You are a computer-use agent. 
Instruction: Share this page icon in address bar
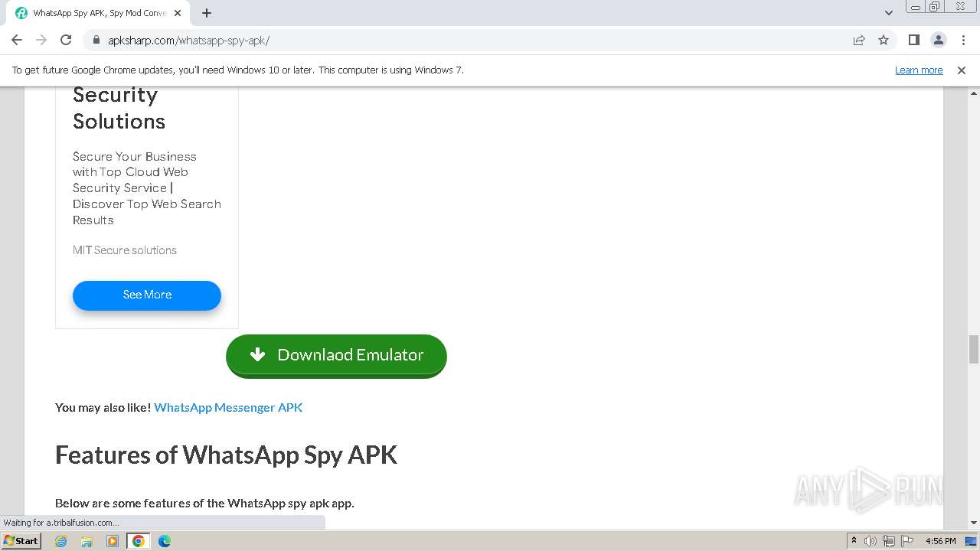(x=859, y=40)
